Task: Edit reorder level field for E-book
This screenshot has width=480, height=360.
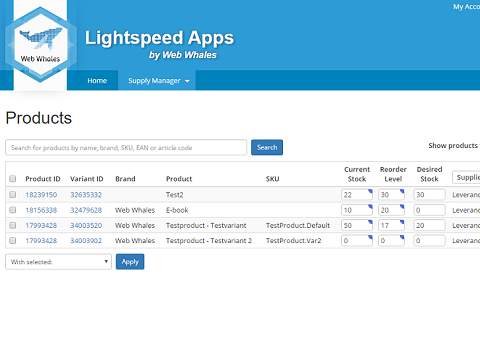Action: 391,210
